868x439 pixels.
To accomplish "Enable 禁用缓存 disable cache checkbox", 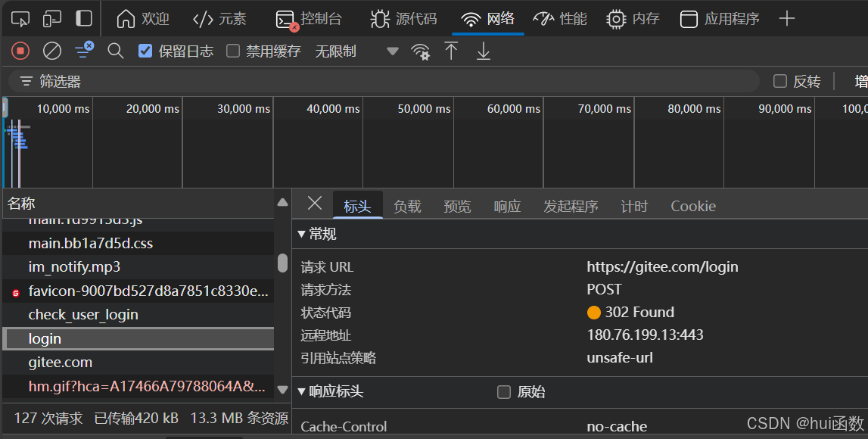I will (x=233, y=51).
